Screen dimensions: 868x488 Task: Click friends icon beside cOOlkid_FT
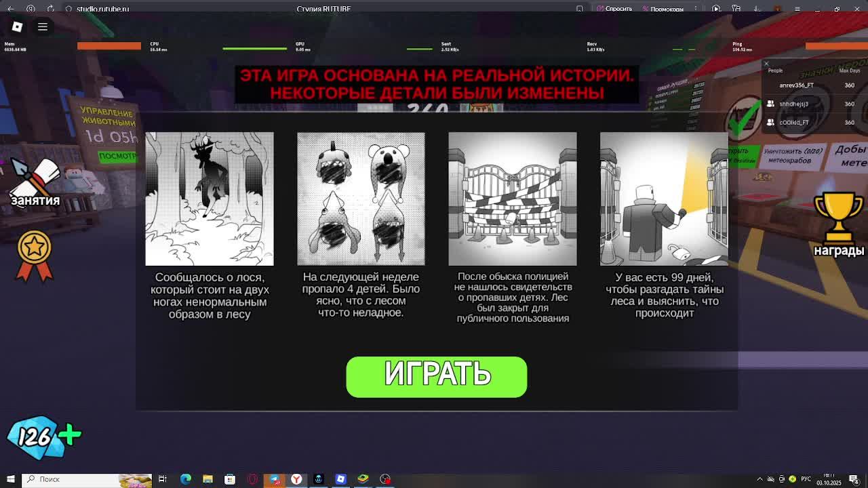click(770, 123)
